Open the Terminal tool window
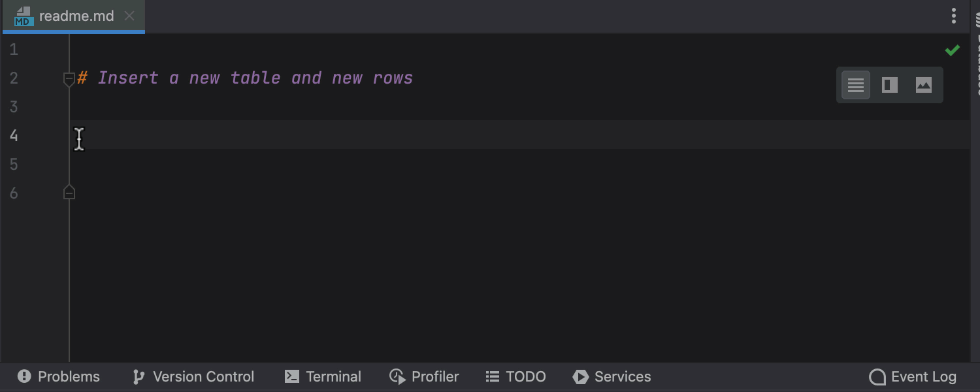This screenshot has height=392, width=980. pyautogui.click(x=323, y=377)
